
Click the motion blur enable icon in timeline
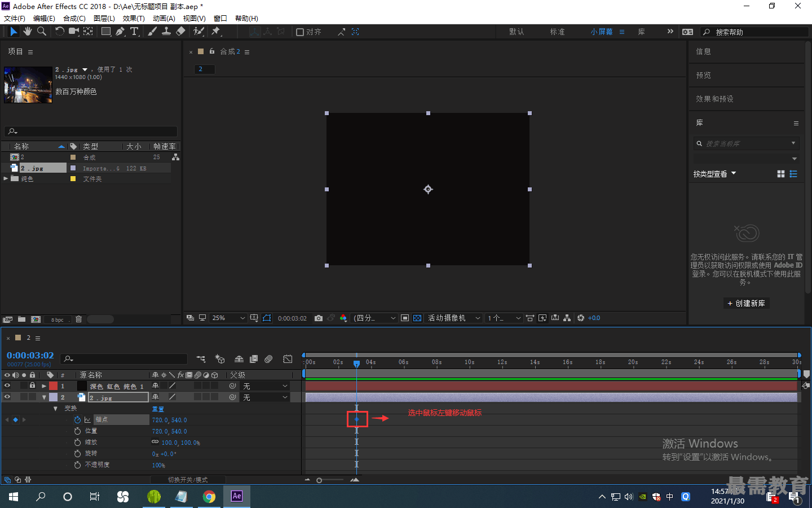pyautogui.click(x=269, y=359)
